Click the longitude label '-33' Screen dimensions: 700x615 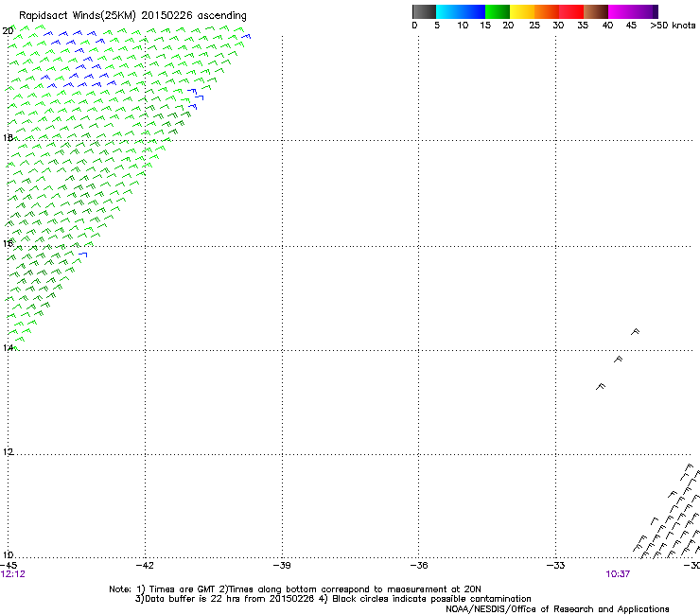(x=556, y=566)
